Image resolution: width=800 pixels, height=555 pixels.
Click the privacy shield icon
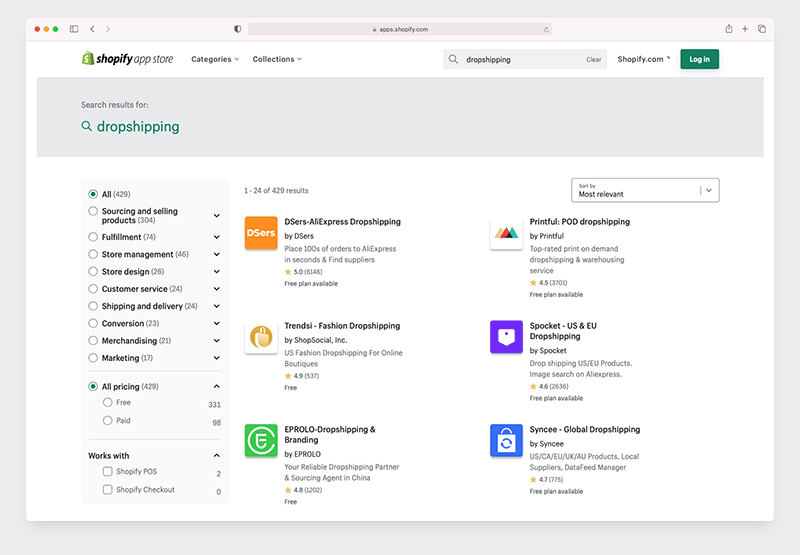pos(237,29)
